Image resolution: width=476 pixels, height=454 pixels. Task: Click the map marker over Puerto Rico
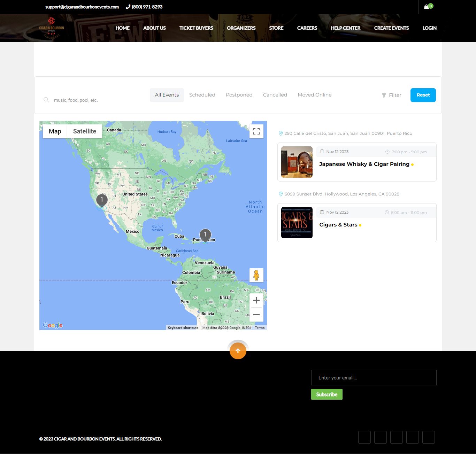[205, 236]
